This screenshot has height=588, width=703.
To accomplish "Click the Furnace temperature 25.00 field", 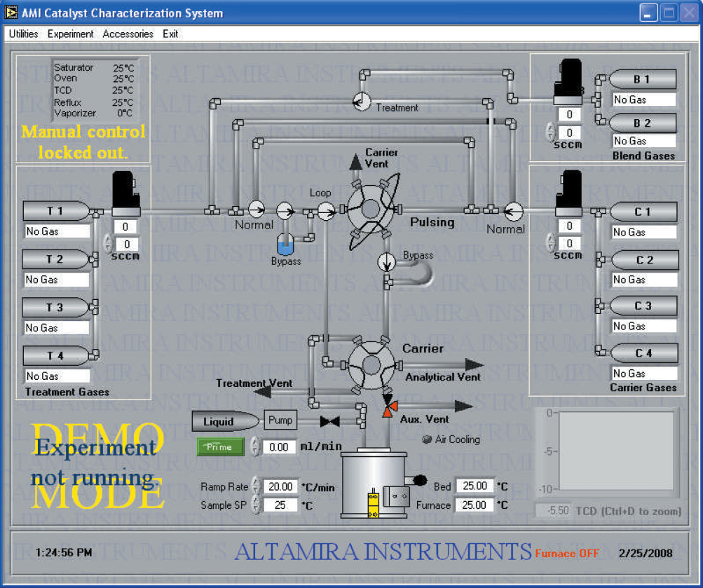I will pyautogui.click(x=475, y=505).
